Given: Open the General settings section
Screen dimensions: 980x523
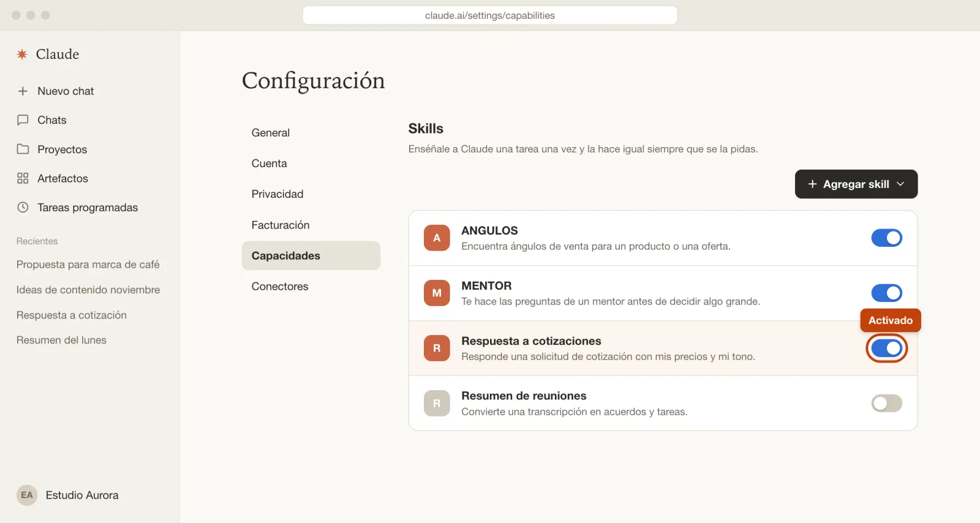Looking at the screenshot, I should coord(311,133).
